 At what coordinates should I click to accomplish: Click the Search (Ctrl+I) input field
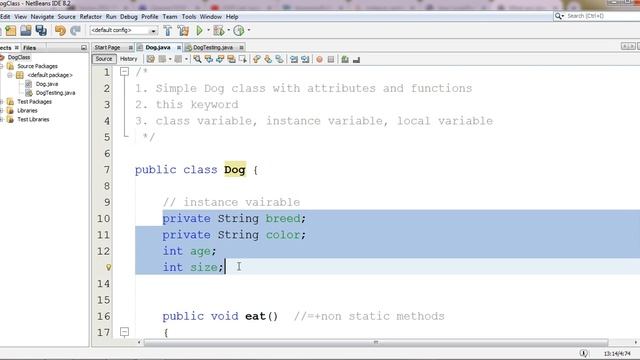tap(602, 16)
